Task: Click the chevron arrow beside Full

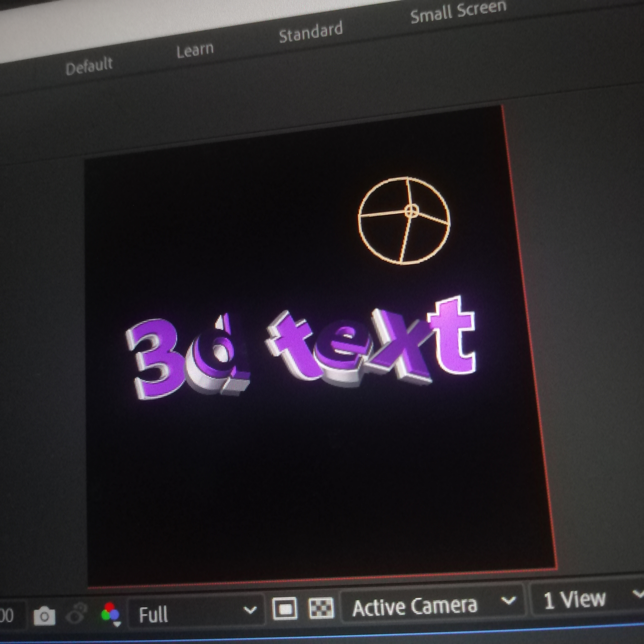Action: coord(250,610)
